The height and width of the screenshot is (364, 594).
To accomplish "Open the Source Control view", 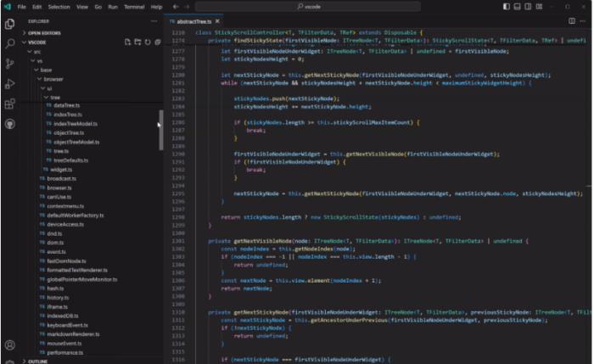I will [x=9, y=63].
